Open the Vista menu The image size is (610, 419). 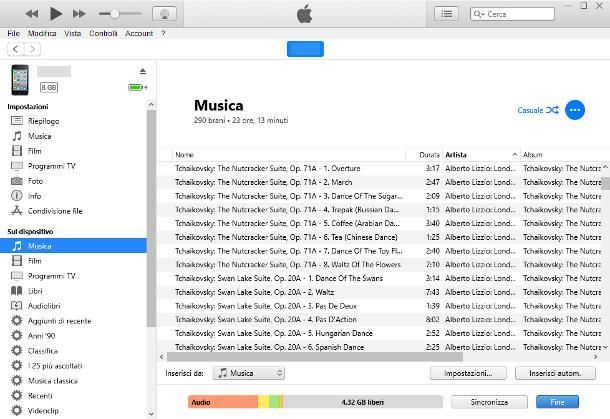(x=73, y=33)
